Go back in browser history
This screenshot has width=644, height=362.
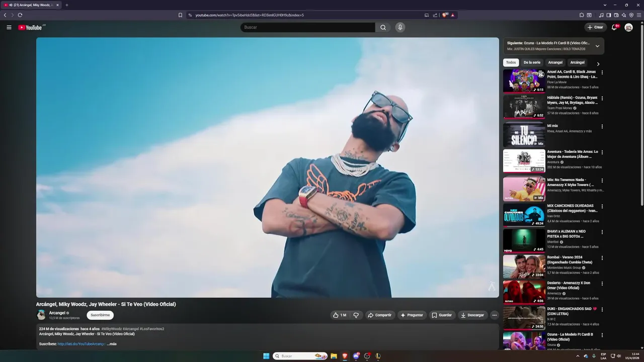(x=5, y=15)
